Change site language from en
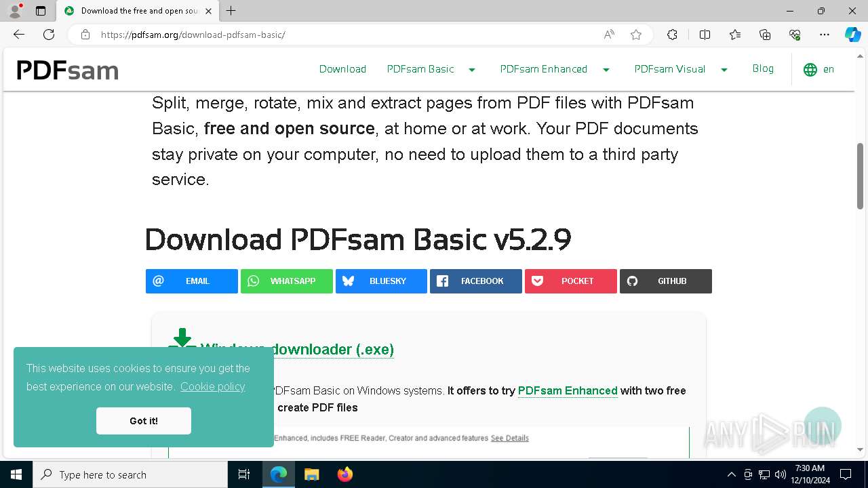The width and height of the screenshot is (868, 488). 829,69
